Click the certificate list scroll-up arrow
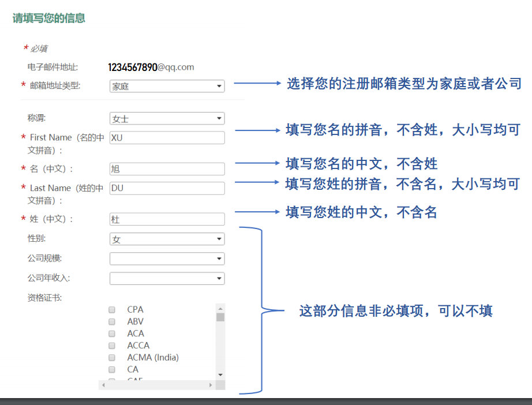532x405 pixels. (x=220, y=309)
